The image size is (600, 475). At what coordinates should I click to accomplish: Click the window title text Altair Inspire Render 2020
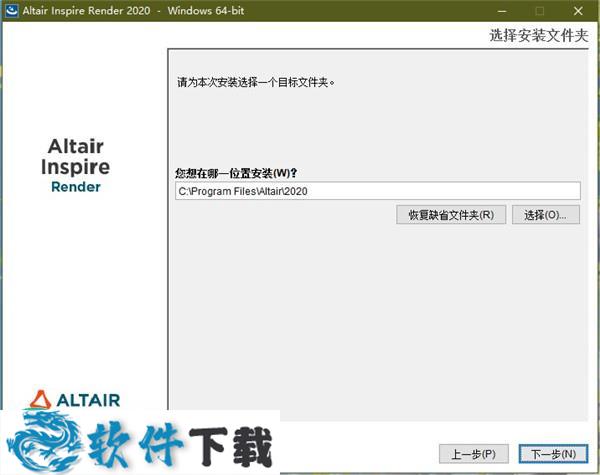[x=86, y=11]
